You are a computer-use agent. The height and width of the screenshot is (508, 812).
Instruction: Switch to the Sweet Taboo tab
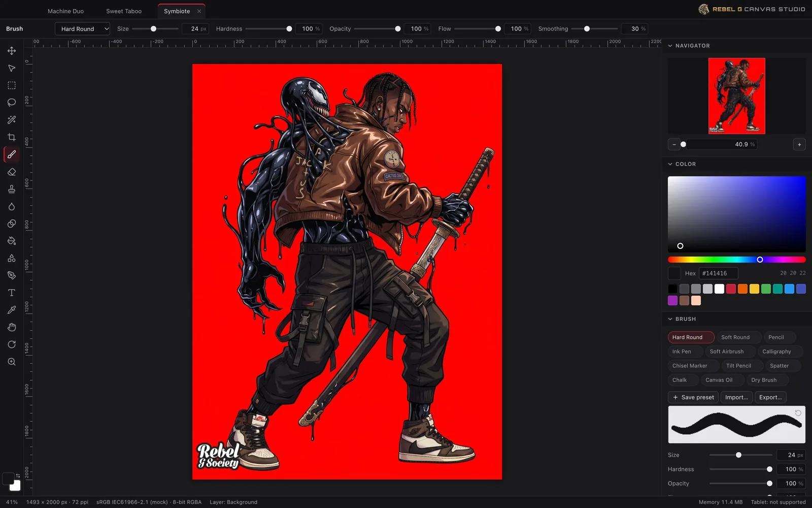(124, 11)
